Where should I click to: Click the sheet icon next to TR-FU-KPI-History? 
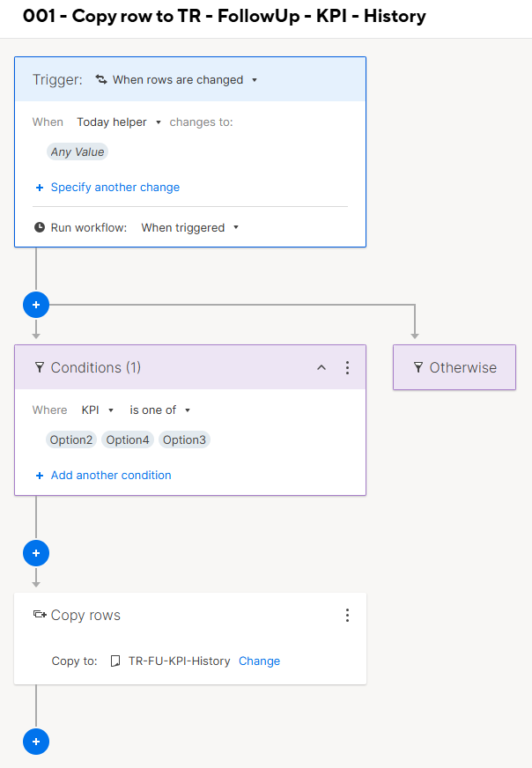coord(115,661)
